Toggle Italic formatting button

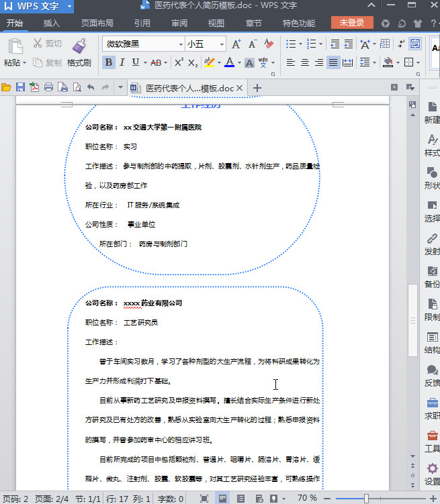click(122, 62)
